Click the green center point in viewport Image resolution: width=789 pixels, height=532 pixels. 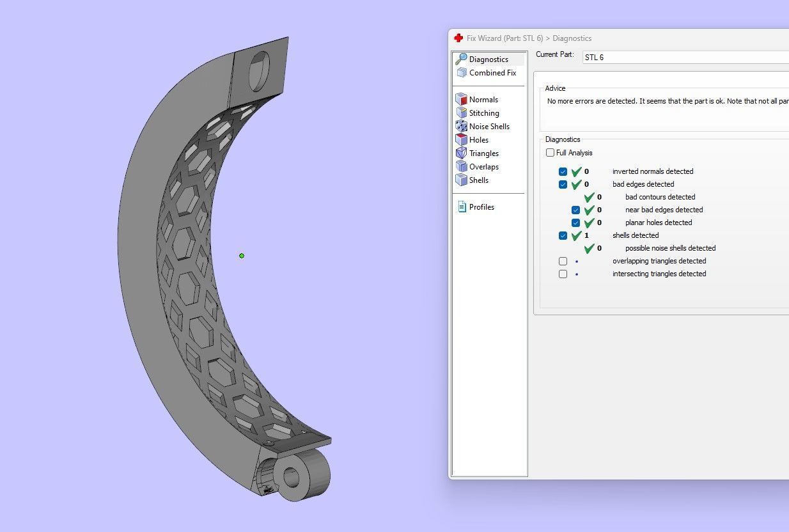242,256
